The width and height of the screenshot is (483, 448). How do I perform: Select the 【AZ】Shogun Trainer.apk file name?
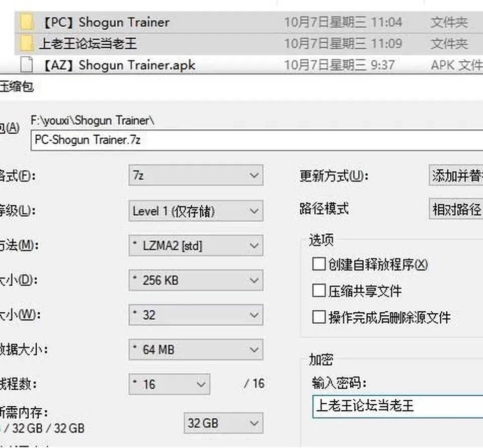pyautogui.click(x=118, y=65)
